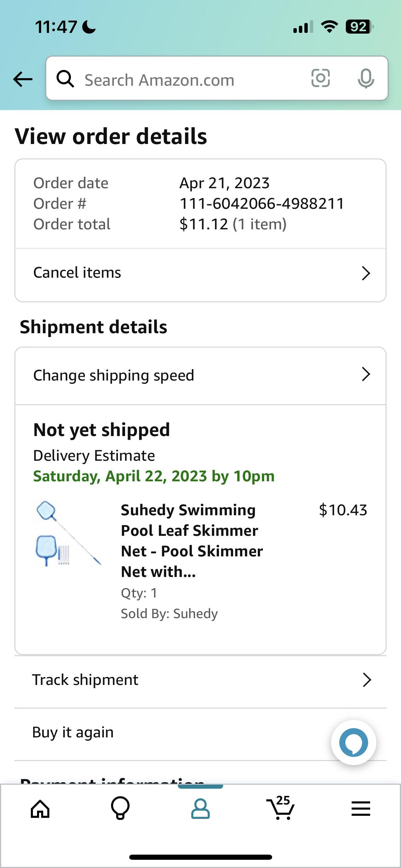Tap the pool skimmer net thumbnail

pyautogui.click(x=68, y=533)
